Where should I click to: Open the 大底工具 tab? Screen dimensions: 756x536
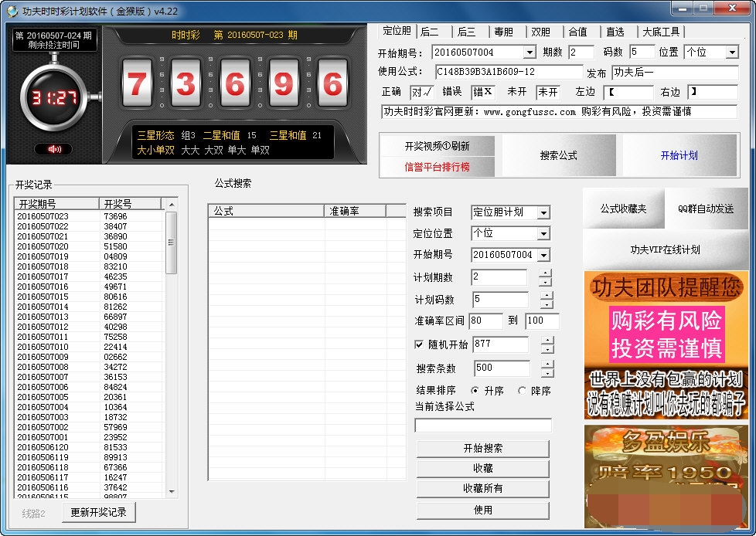tap(661, 32)
